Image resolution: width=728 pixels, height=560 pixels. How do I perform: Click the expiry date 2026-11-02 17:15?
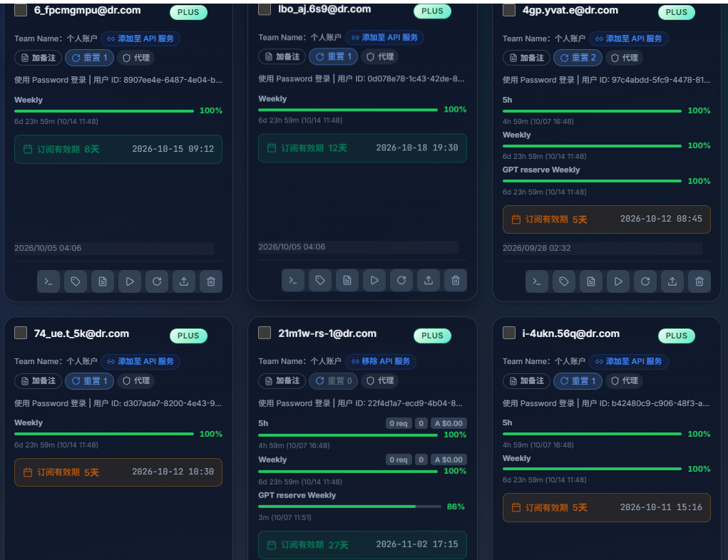417,544
